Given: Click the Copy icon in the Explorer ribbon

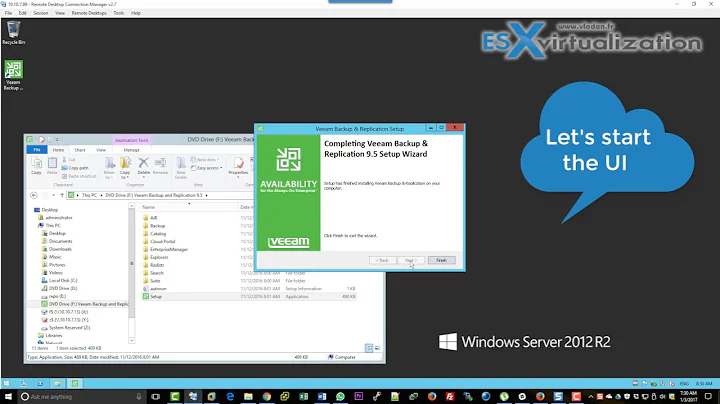Looking at the screenshot, I should pos(36,166).
